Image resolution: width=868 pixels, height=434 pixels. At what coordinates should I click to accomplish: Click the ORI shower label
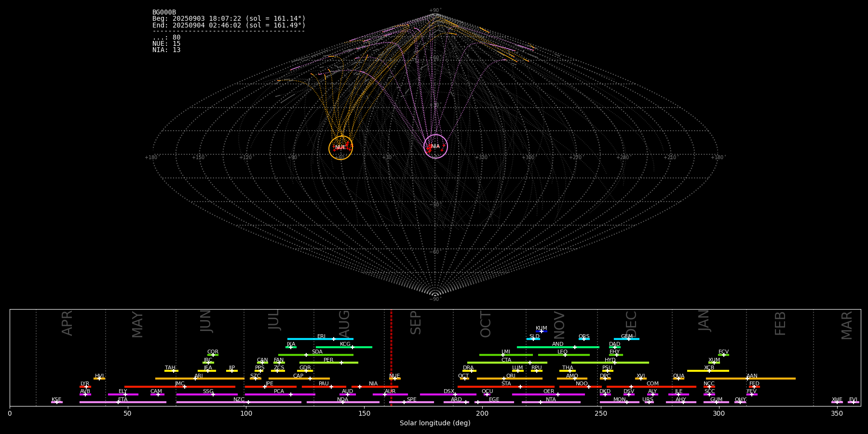pos(511,376)
